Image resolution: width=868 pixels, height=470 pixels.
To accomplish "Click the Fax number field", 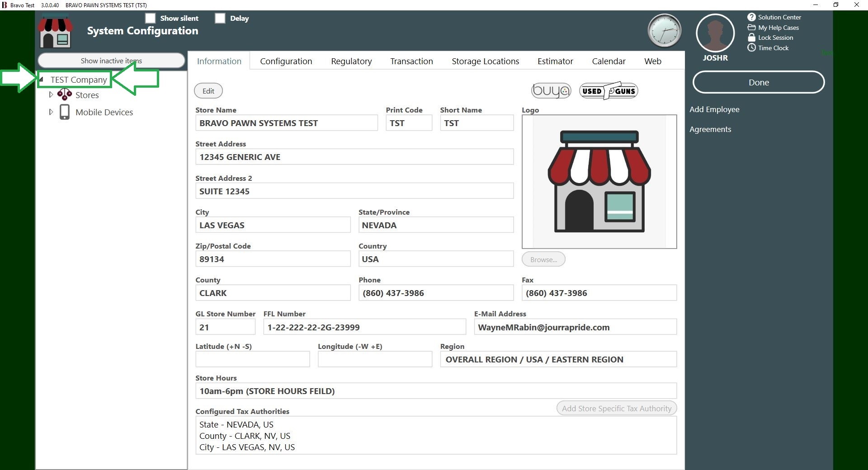I will [x=599, y=292].
